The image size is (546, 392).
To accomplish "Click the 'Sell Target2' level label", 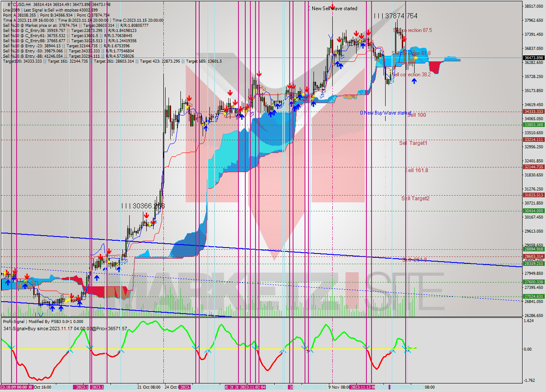I will click(415, 199).
